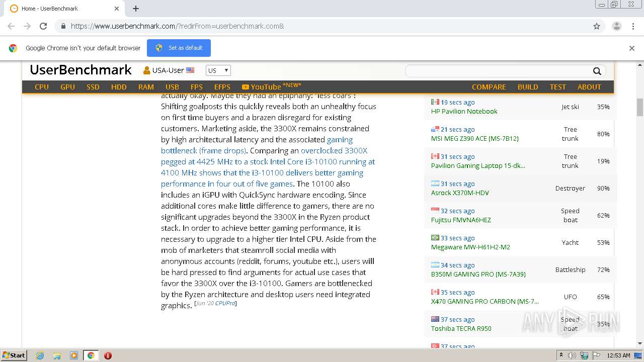Show hidden system tray icons
The image size is (644, 362).
561,355
